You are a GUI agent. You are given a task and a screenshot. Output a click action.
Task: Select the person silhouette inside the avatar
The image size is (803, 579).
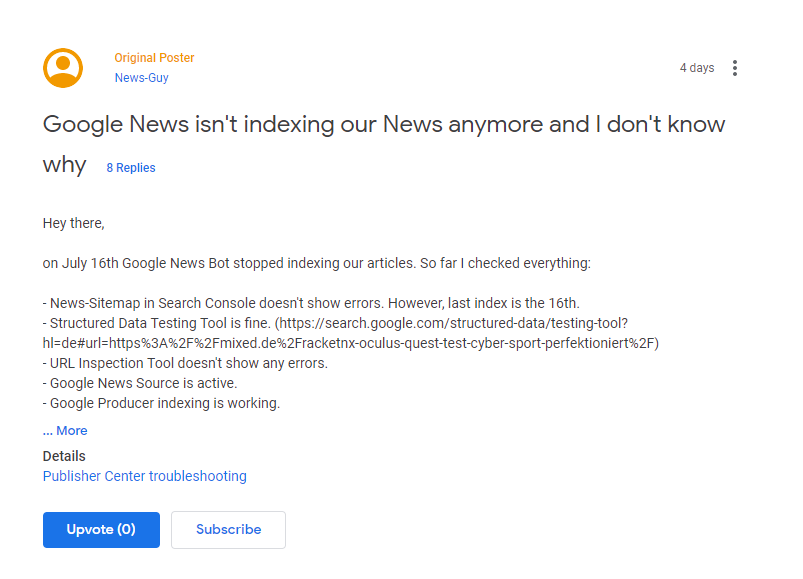click(62, 67)
